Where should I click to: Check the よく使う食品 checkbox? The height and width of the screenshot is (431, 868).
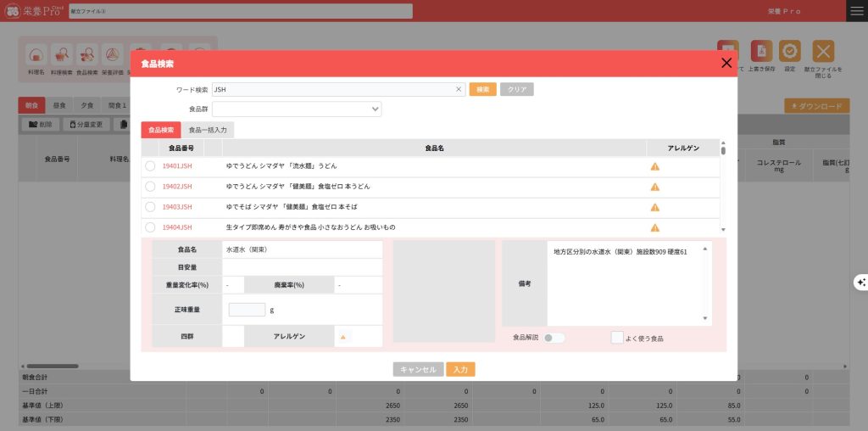(617, 338)
